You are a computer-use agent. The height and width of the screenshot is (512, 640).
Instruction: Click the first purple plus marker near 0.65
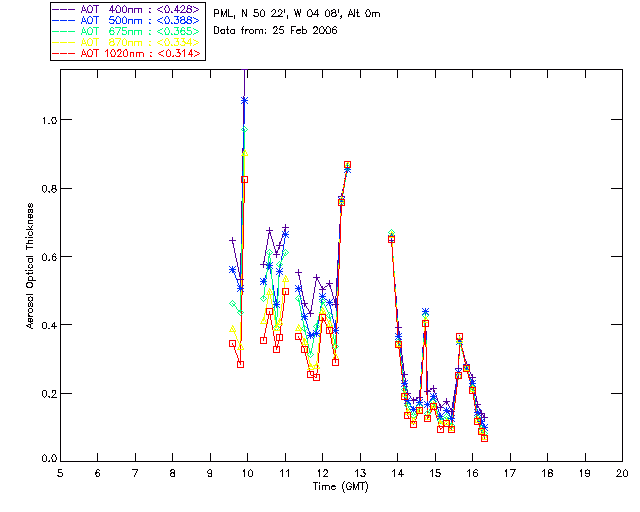232,240
